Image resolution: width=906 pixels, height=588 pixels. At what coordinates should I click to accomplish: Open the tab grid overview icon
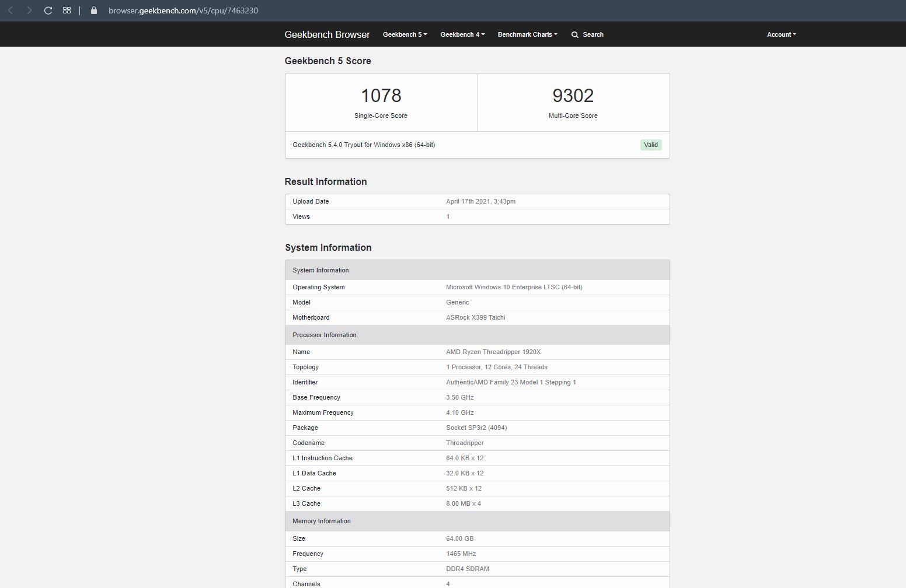[x=67, y=10]
